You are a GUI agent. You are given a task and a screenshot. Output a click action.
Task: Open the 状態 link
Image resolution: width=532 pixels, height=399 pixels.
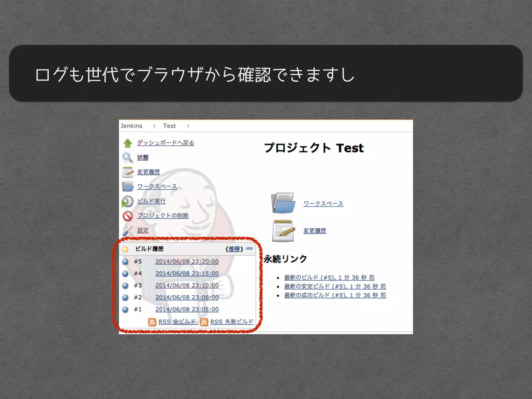coord(143,157)
